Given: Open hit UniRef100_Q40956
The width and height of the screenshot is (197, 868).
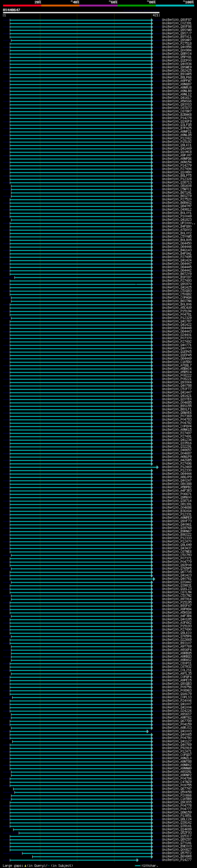Looking at the screenshot, I should (176, 47).
